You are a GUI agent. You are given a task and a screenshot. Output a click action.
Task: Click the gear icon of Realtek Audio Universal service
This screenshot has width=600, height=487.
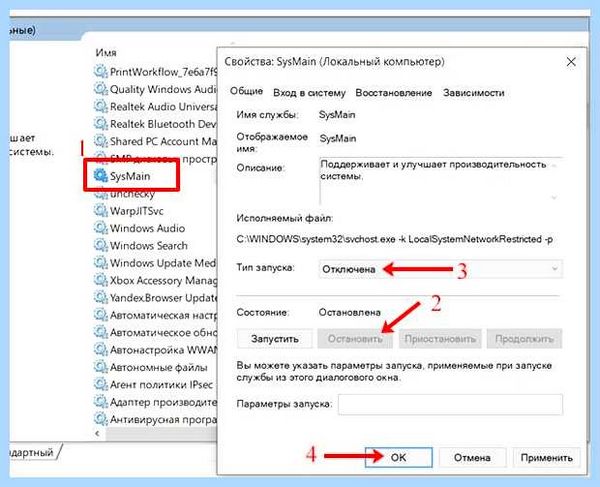coord(101,106)
